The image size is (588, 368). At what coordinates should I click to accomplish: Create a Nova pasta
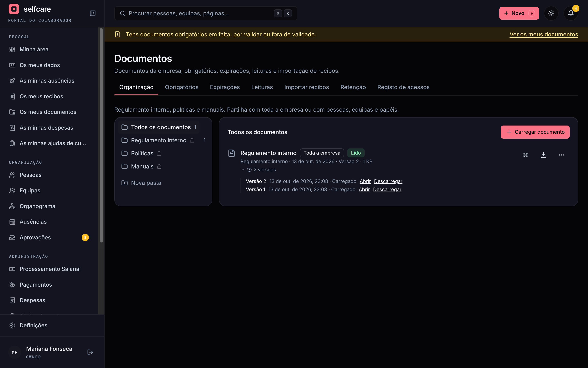(x=141, y=183)
